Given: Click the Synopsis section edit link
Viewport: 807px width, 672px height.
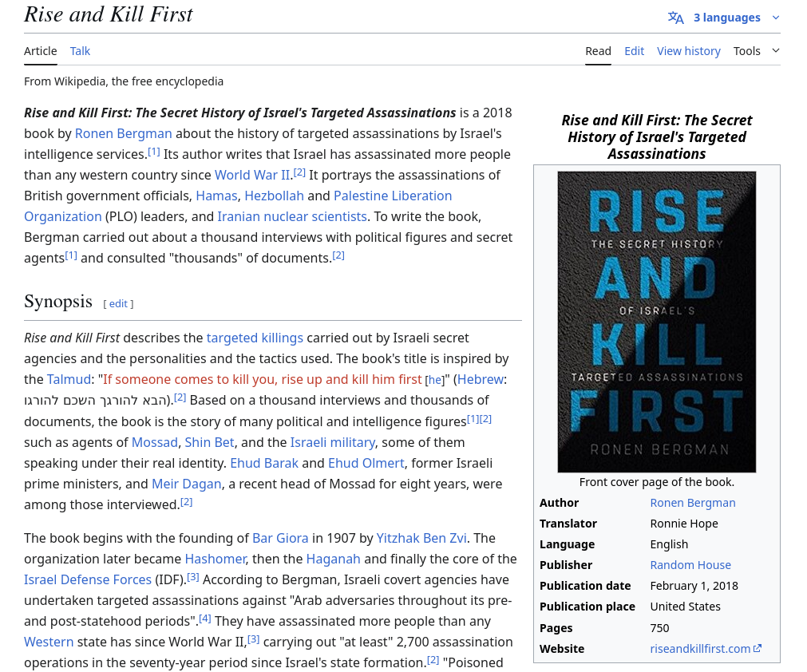Looking at the screenshot, I should (x=118, y=303).
